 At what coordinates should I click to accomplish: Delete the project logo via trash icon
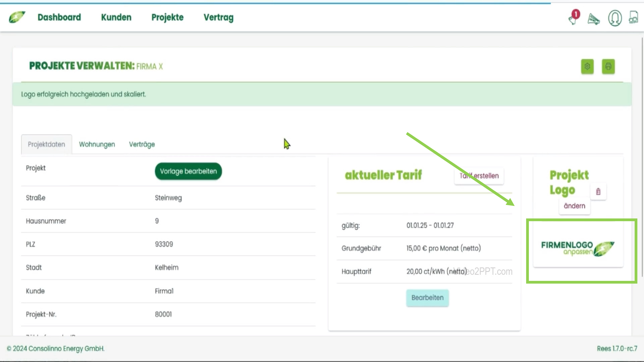[x=598, y=192]
